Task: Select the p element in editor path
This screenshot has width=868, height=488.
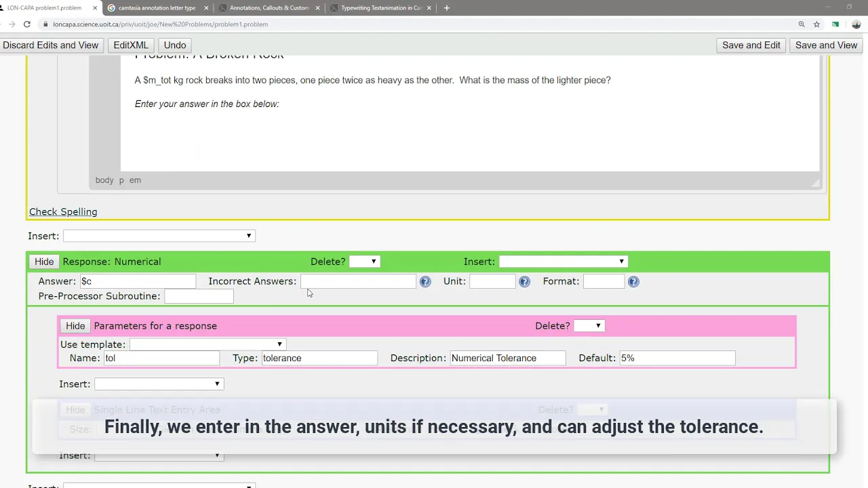Action: [121, 180]
